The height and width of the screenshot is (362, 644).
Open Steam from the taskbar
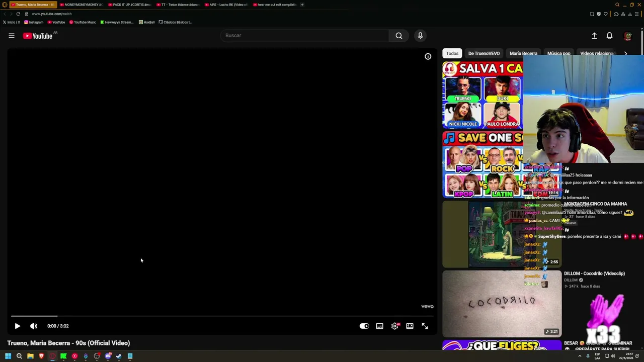point(119,356)
